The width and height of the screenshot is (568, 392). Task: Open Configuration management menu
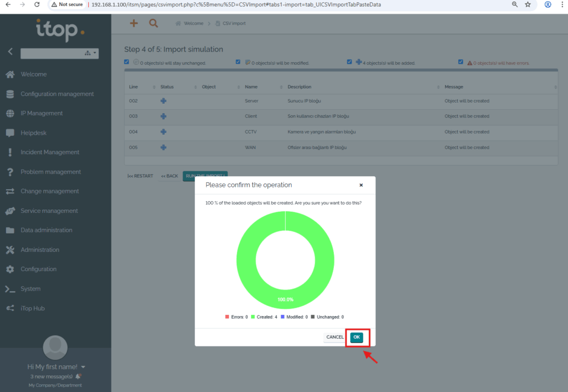57,94
